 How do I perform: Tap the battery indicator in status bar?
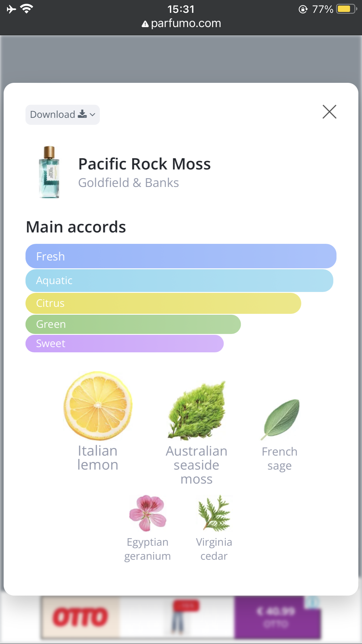(x=347, y=9)
